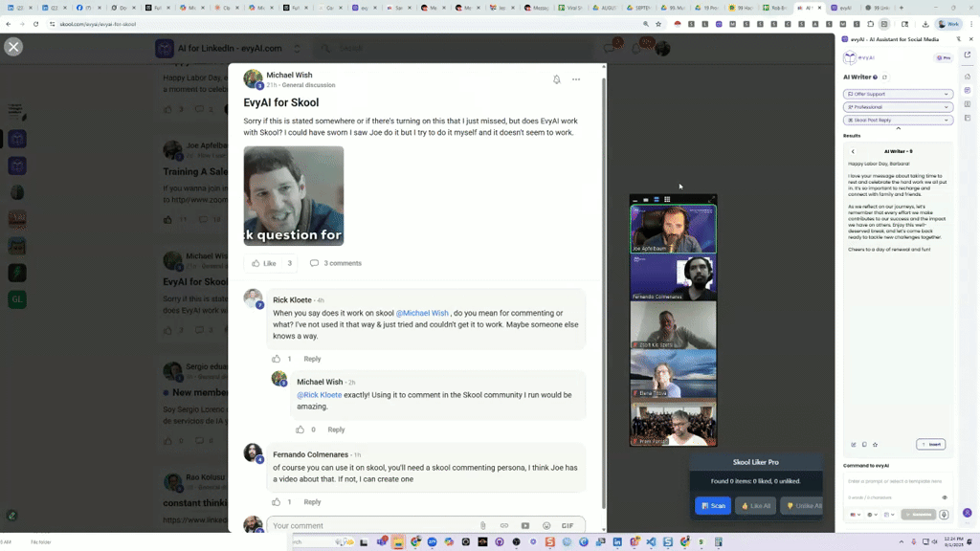The height and width of the screenshot is (551, 980).
Task: Click the @Michael Wish mention link
Action: [422, 313]
